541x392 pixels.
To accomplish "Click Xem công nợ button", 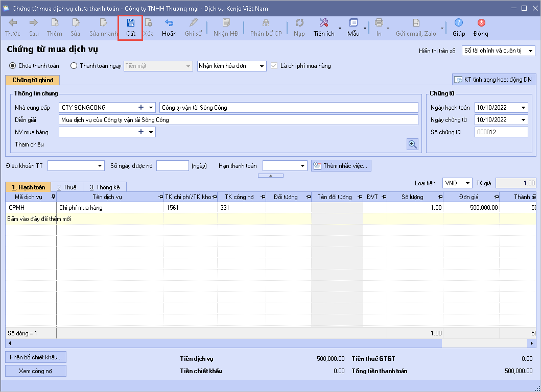I will click(36, 371).
